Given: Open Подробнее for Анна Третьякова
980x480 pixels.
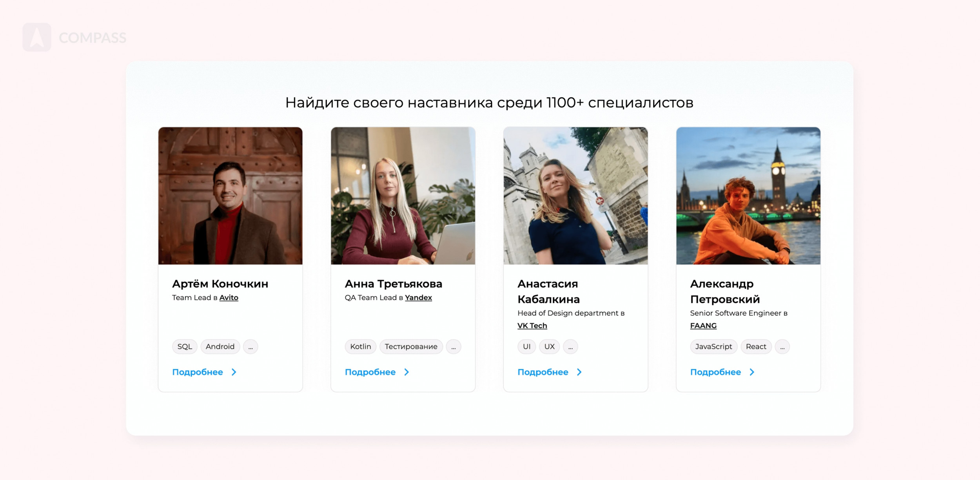Looking at the screenshot, I should tap(370, 372).
